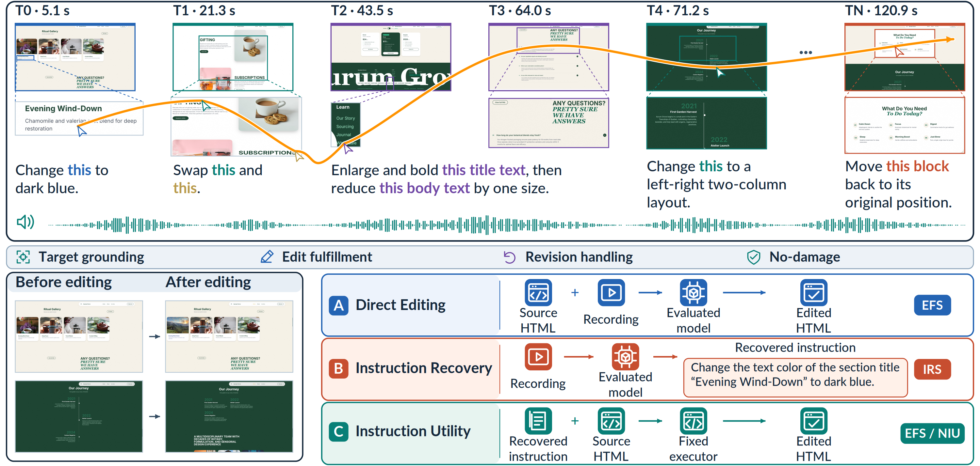The height and width of the screenshot is (466, 980).
Task: Click the 'After editing' heading
Action: 208,282
